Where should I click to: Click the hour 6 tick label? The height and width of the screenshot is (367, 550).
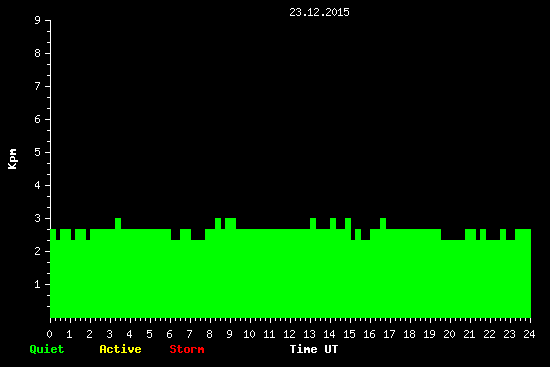[169, 334]
